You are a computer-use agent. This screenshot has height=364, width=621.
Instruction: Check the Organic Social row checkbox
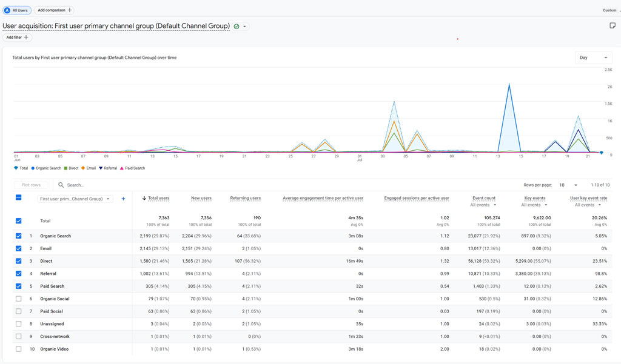click(18, 299)
